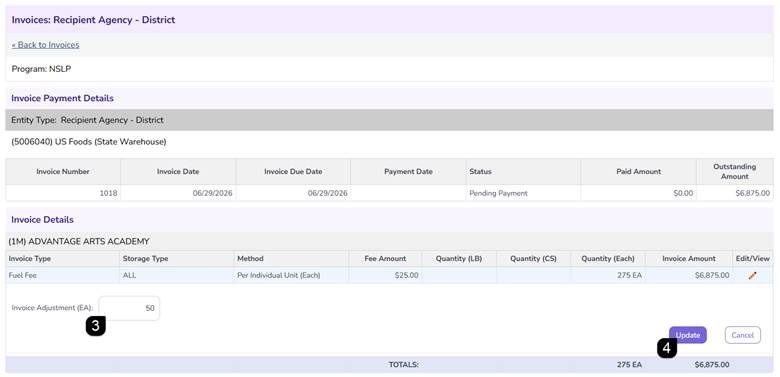Select the Quantity (CS) column header
The image size is (780, 377).
click(533, 259)
